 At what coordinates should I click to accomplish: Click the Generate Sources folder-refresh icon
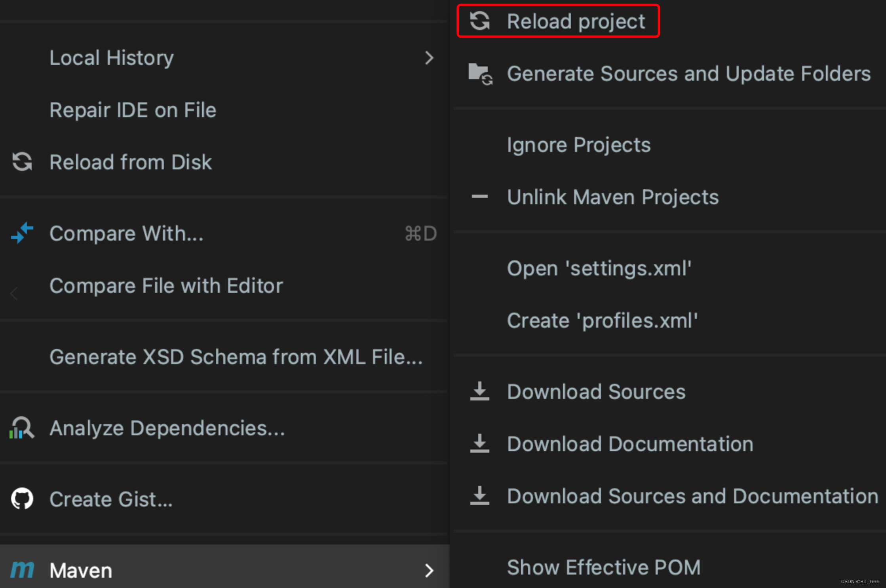pos(480,74)
